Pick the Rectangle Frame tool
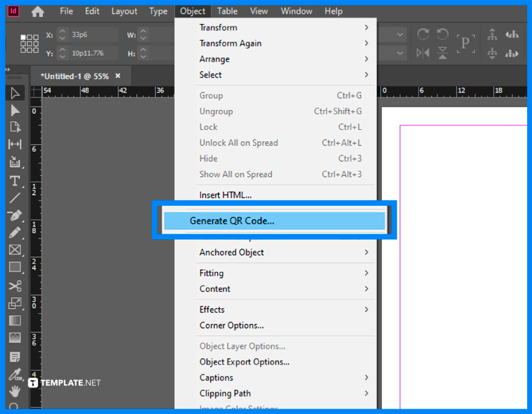This screenshot has width=532, height=414. (x=15, y=249)
